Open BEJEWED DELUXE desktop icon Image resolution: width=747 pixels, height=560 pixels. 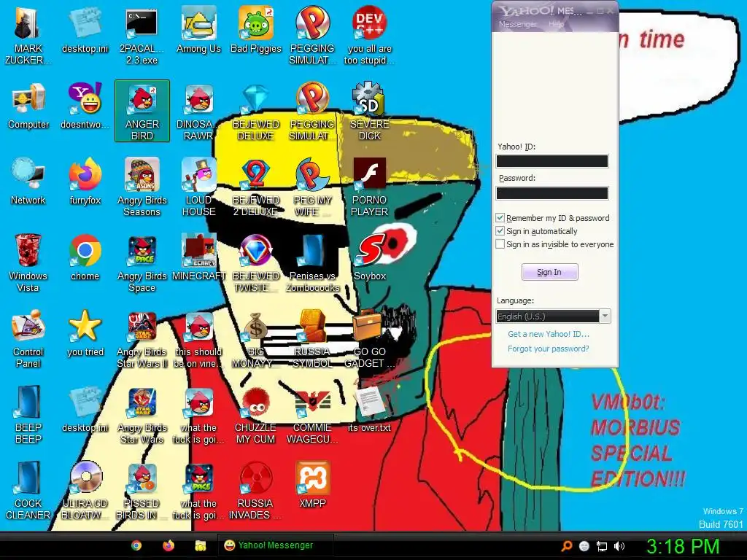pyautogui.click(x=256, y=111)
